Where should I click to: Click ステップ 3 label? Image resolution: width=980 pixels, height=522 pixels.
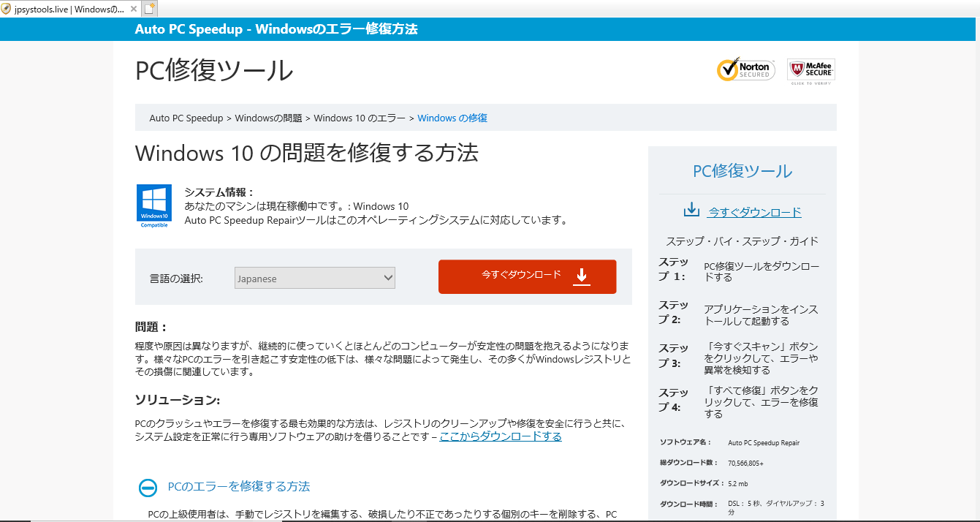673,355
